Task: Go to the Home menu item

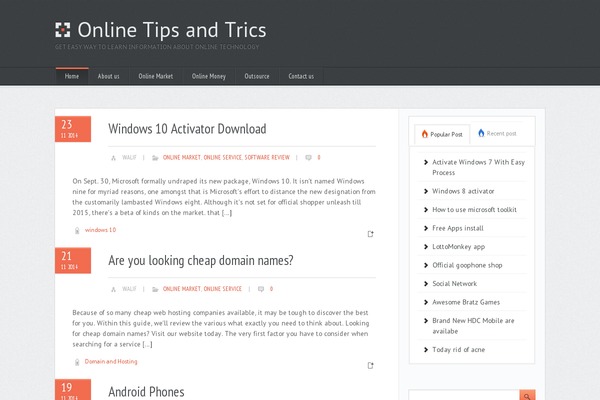Action: point(72,76)
